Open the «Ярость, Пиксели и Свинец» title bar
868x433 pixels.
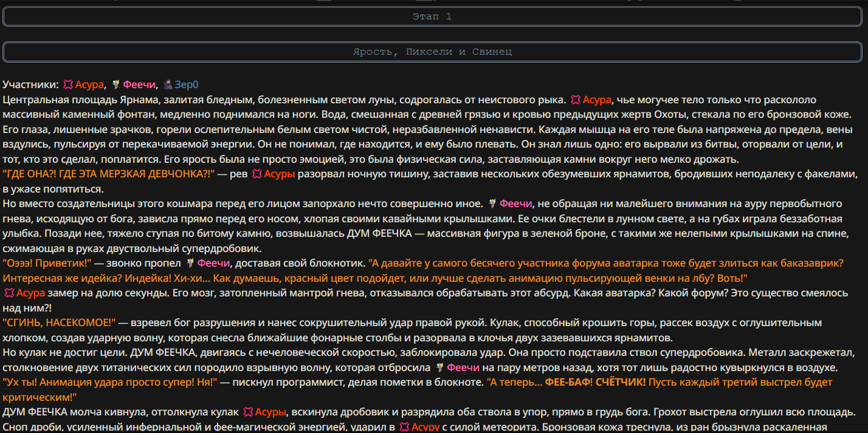[x=432, y=52]
